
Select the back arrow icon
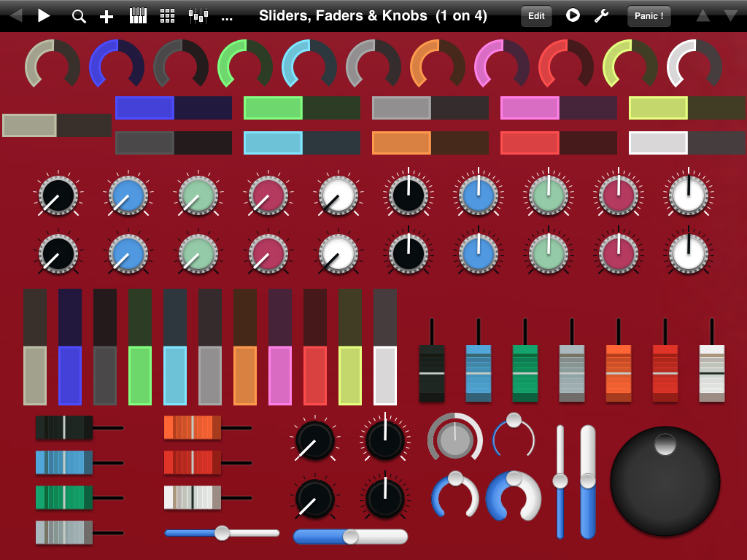click(15, 15)
